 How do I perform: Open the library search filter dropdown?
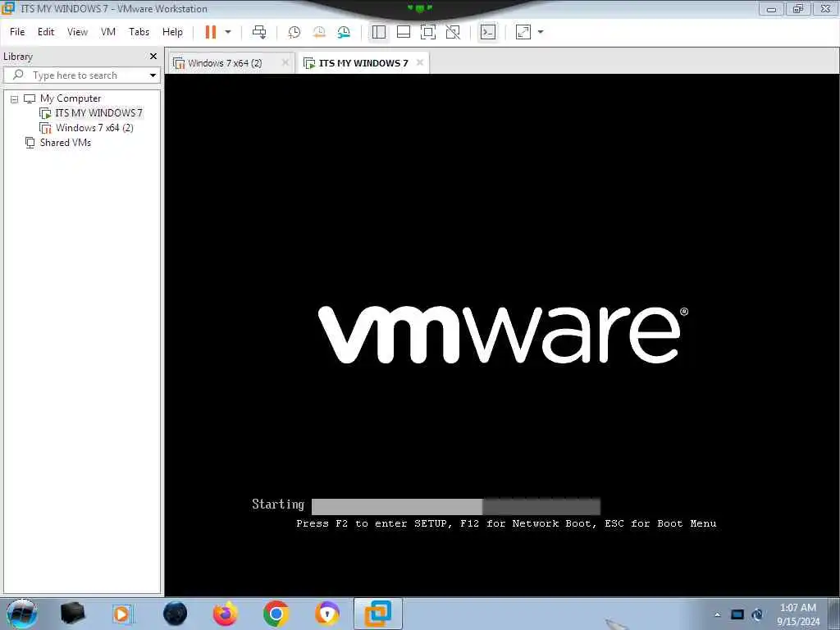(x=153, y=75)
